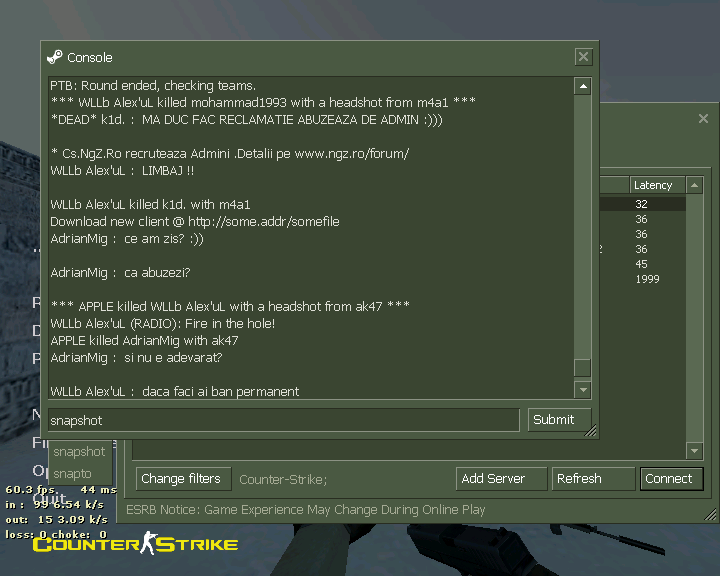Click the server list scroll down arrow
The image size is (720, 576).
(694, 451)
